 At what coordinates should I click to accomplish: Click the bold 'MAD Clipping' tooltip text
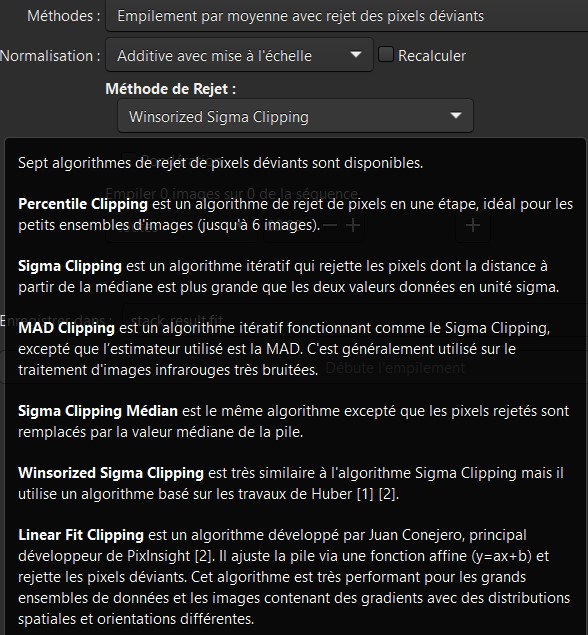[x=66, y=328]
